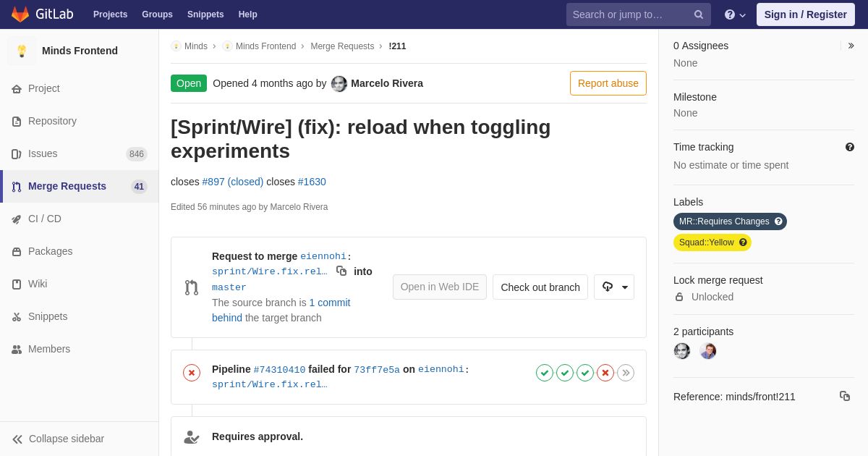Click the Issues count badge 846
Image resolution: width=868 pixels, height=456 pixels.
pyautogui.click(x=137, y=154)
